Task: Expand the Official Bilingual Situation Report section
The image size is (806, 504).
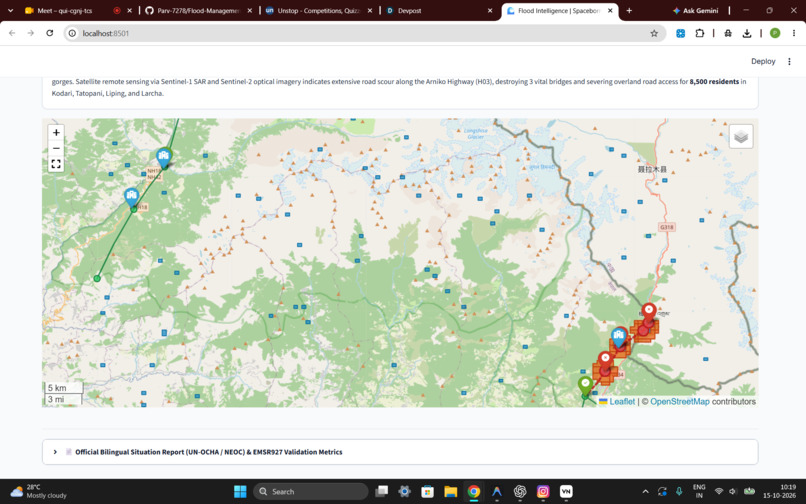Action: click(400, 452)
